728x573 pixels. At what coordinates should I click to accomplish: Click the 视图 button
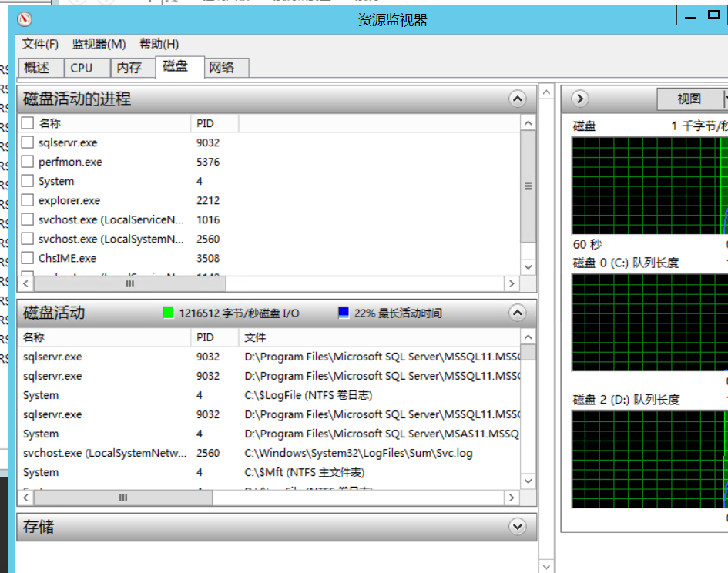[689, 99]
